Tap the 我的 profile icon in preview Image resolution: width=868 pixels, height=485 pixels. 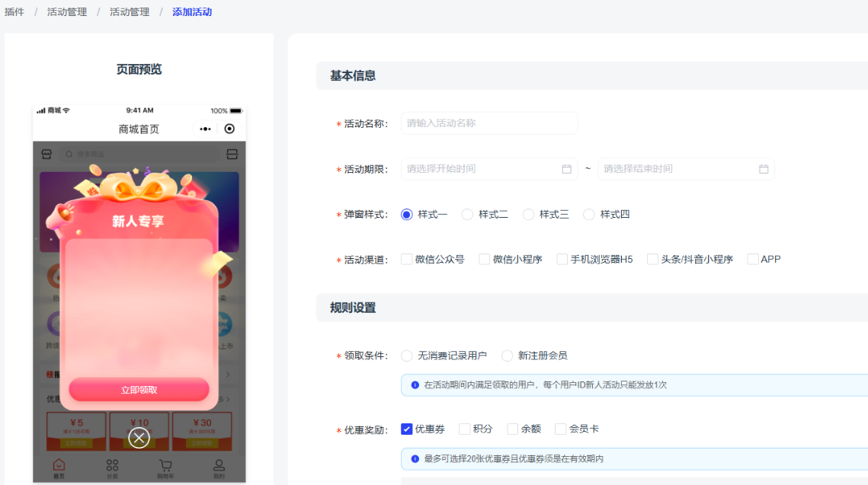tap(219, 465)
